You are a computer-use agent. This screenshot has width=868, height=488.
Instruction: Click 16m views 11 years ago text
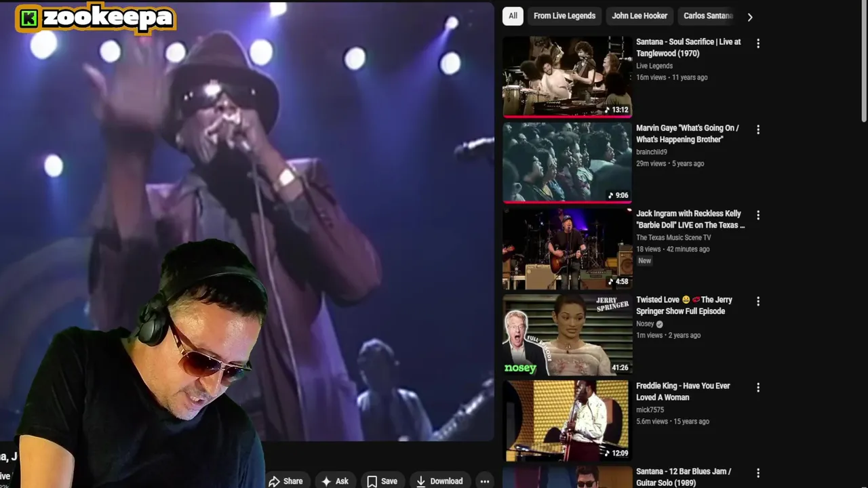(x=671, y=77)
